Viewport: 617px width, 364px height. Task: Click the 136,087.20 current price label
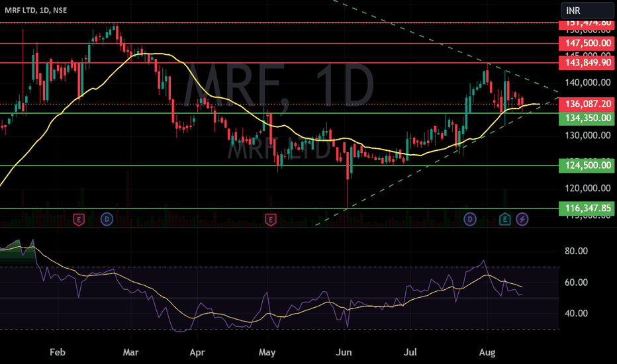[x=587, y=104]
